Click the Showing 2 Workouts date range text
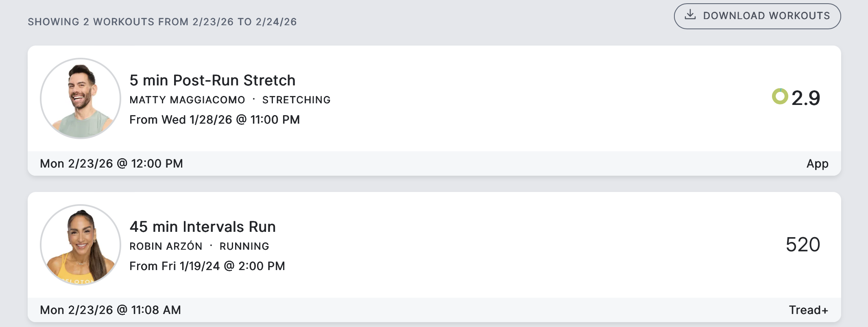 pos(162,22)
